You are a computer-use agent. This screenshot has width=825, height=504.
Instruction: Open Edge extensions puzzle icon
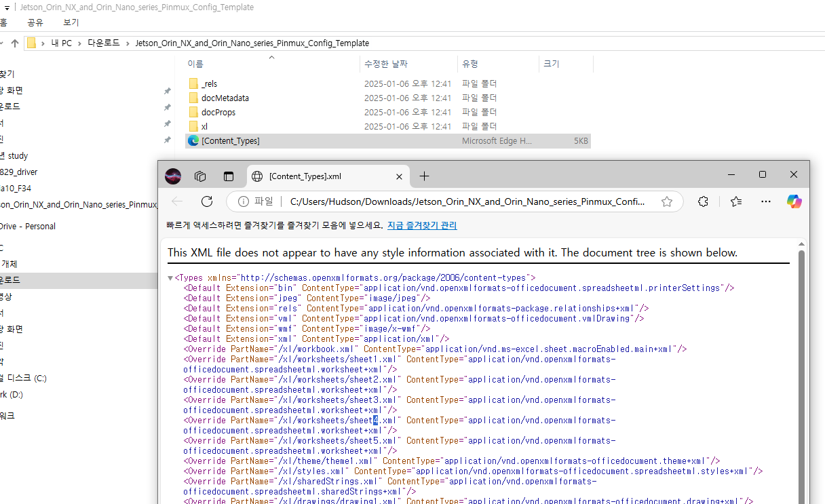pos(703,201)
